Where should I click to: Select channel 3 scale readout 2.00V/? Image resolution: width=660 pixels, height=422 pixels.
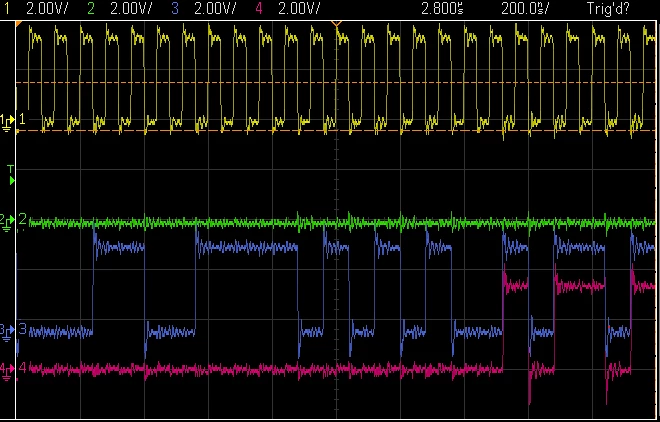coord(215,8)
